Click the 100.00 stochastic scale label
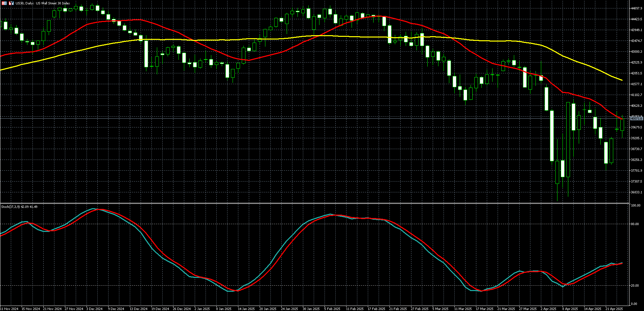 click(x=636, y=206)
